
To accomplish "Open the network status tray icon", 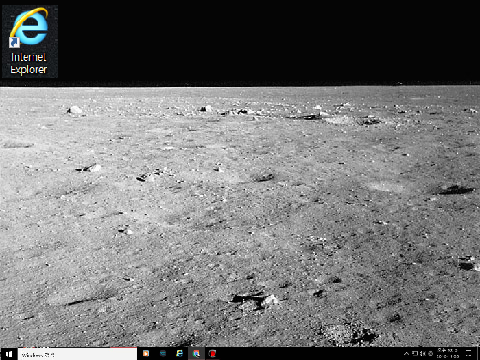I will pyautogui.click(x=415, y=353).
